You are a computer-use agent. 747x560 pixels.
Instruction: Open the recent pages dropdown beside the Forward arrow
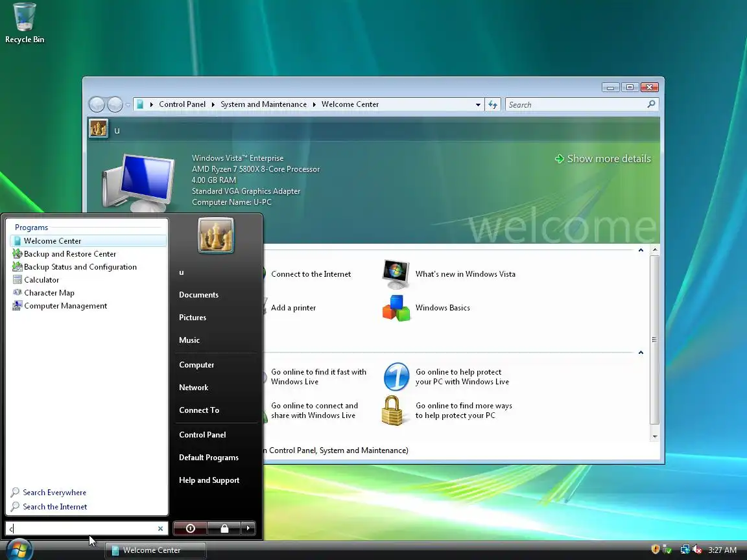click(x=127, y=105)
